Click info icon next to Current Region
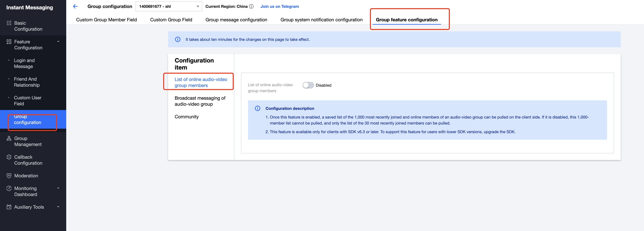 click(x=251, y=6)
